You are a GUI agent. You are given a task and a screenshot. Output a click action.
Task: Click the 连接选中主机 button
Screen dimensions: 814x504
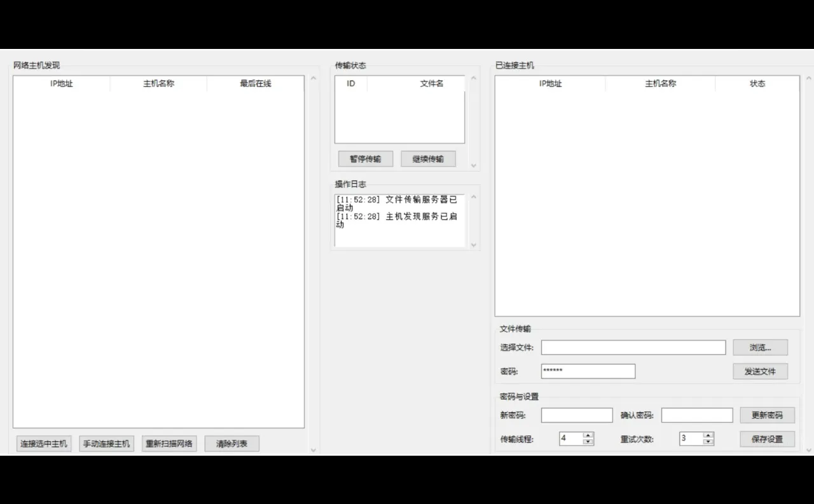click(x=43, y=443)
